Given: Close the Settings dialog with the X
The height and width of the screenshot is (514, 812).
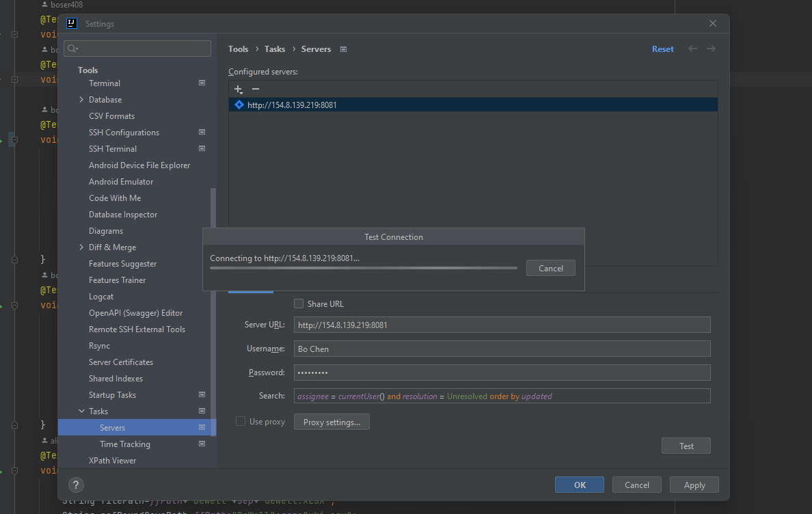Looking at the screenshot, I should (713, 23).
